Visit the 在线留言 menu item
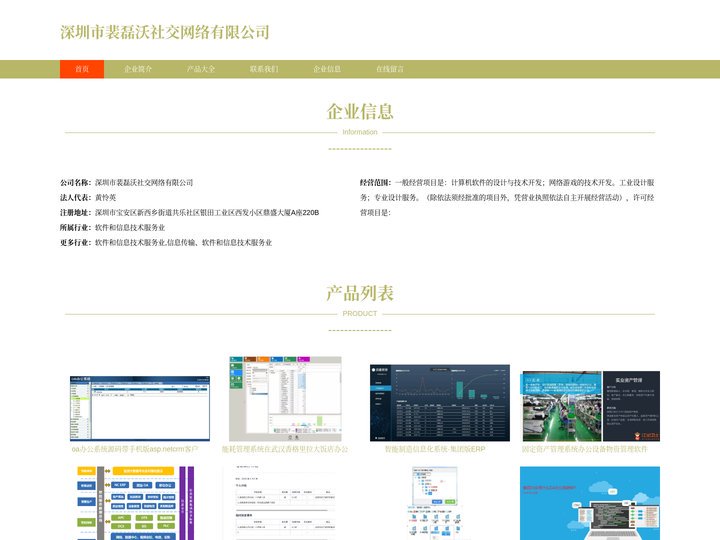The height and width of the screenshot is (540, 720). pyautogui.click(x=390, y=69)
